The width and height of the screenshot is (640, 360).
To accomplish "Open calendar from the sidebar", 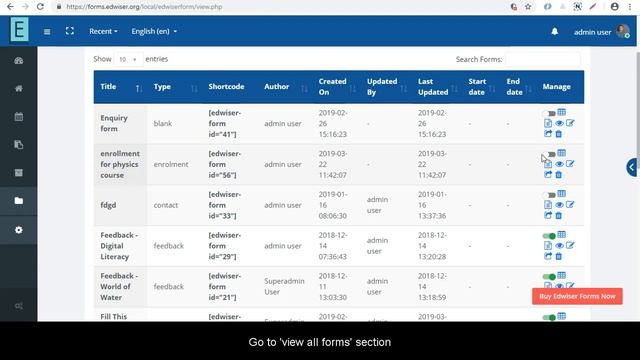I will pos(19,117).
